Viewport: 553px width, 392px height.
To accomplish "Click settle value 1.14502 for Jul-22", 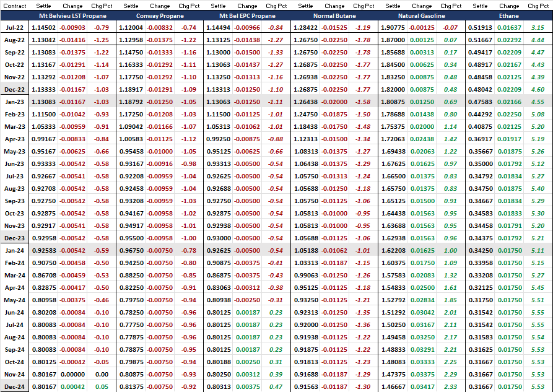I will 44,27.
